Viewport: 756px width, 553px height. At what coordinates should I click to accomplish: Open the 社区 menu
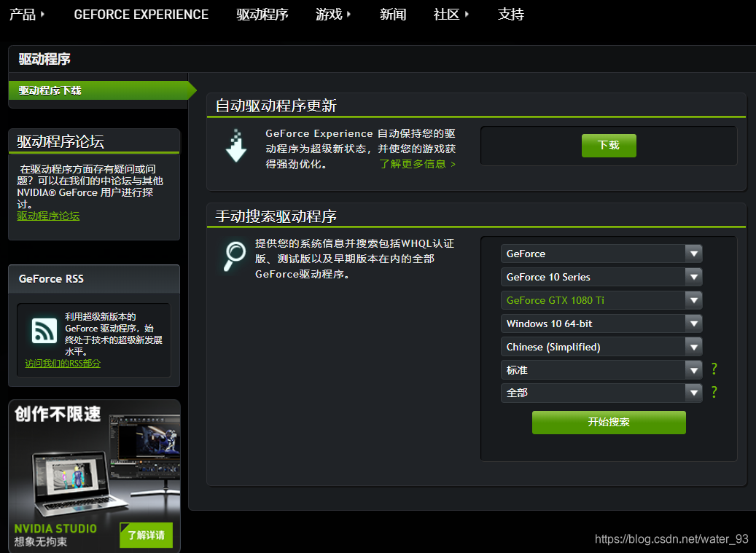point(451,15)
